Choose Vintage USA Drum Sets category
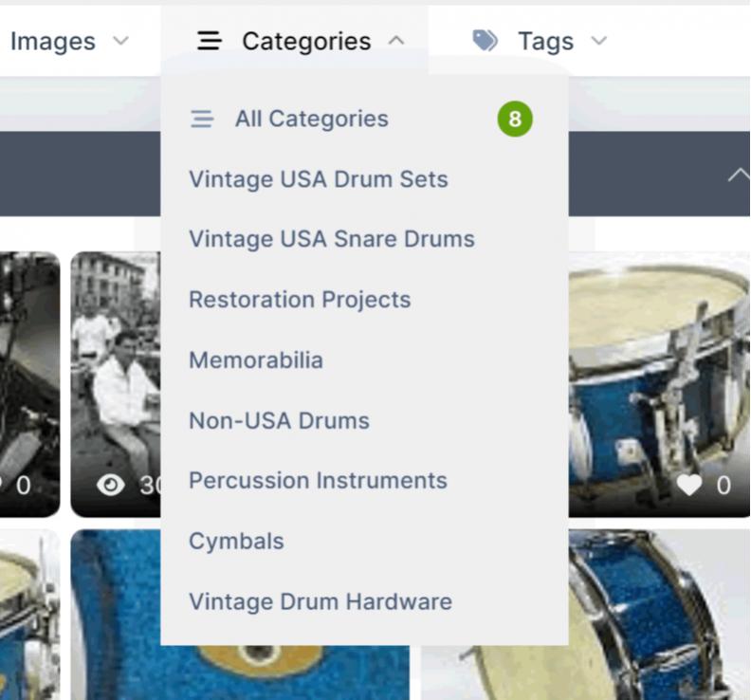Image resolution: width=751 pixels, height=700 pixels. [318, 179]
